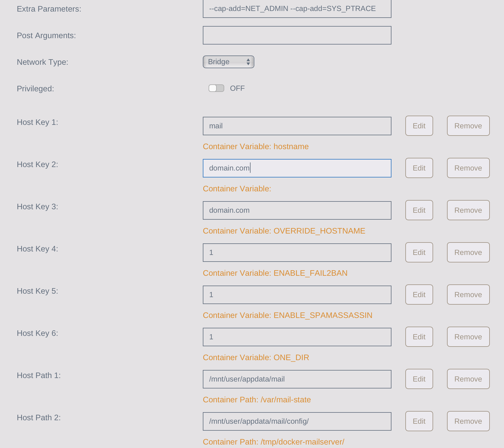Click the 'Host Key 2:' label
Screen dimensions: 504x448
tap(37, 164)
